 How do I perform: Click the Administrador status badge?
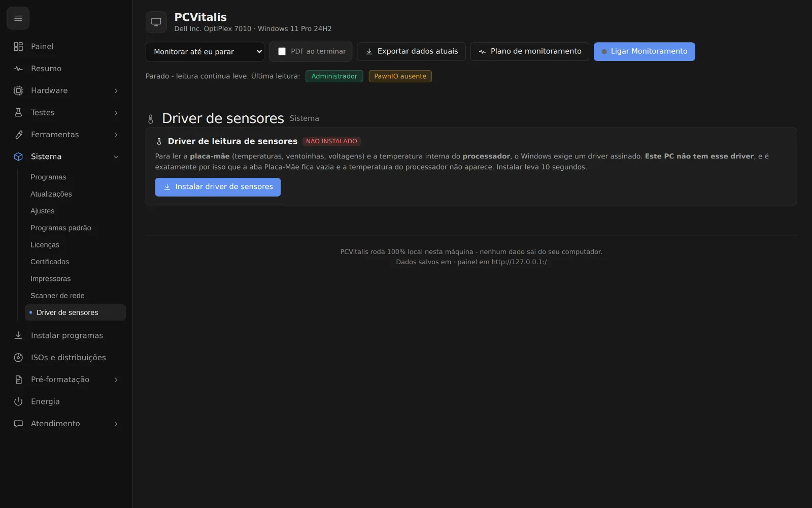click(334, 76)
